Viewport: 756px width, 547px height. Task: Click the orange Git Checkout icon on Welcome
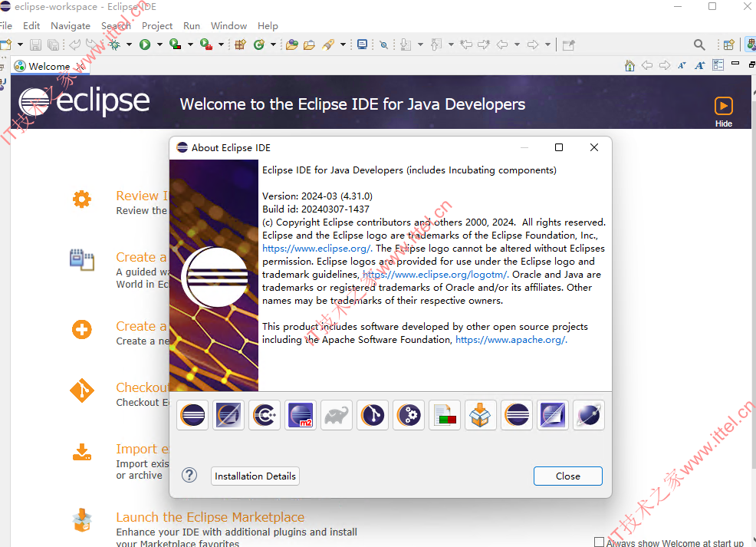[x=81, y=390]
